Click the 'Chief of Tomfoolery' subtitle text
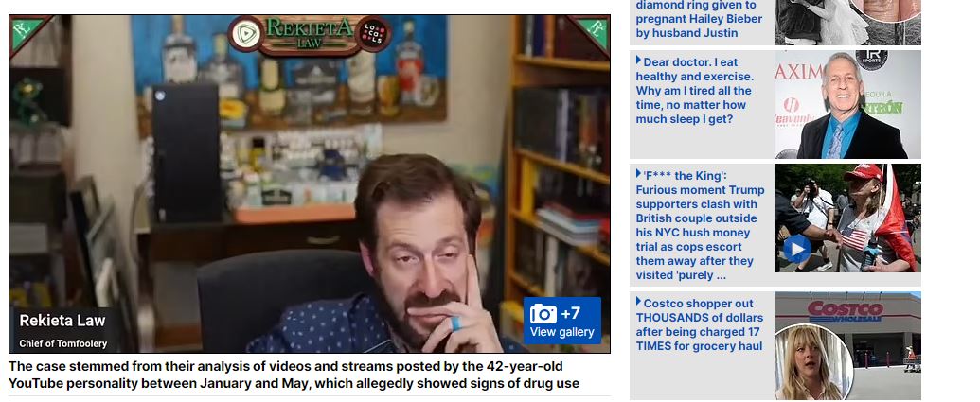This screenshot has height=402, width=980. [63, 343]
